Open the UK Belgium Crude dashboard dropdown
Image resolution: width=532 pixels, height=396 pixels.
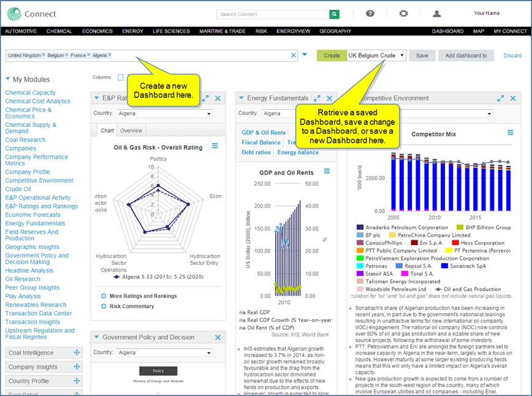coord(376,55)
